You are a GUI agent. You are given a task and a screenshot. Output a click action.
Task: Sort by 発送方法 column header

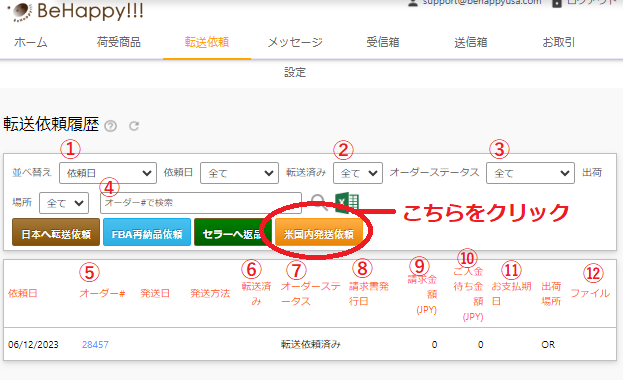210,293
